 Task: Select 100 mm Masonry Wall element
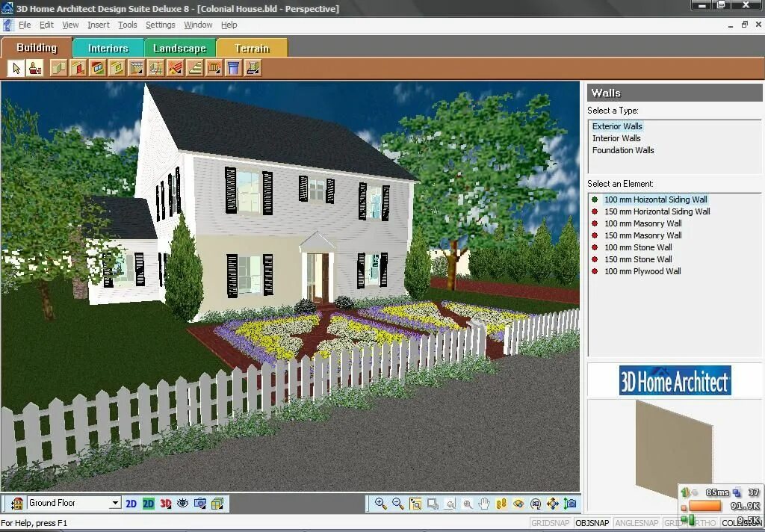coord(643,223)
